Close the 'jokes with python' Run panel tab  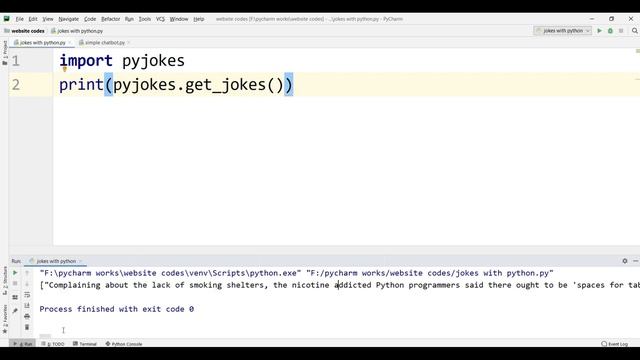point(80,261)
